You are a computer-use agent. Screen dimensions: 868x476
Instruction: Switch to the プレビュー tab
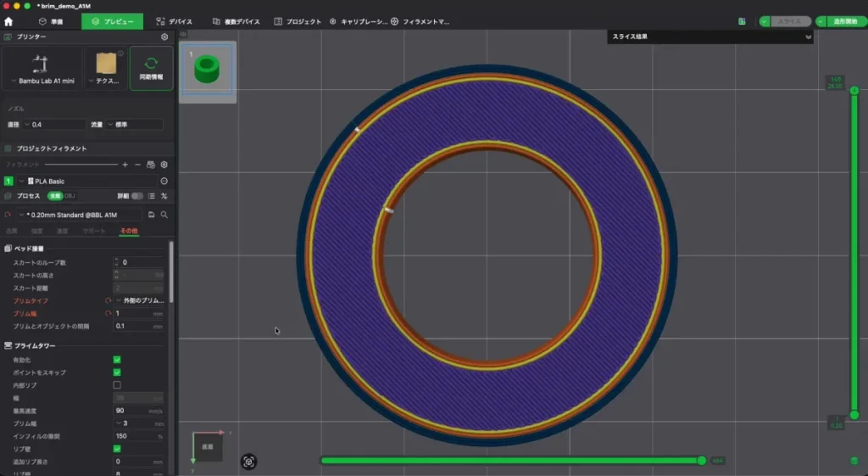point(113,21)
